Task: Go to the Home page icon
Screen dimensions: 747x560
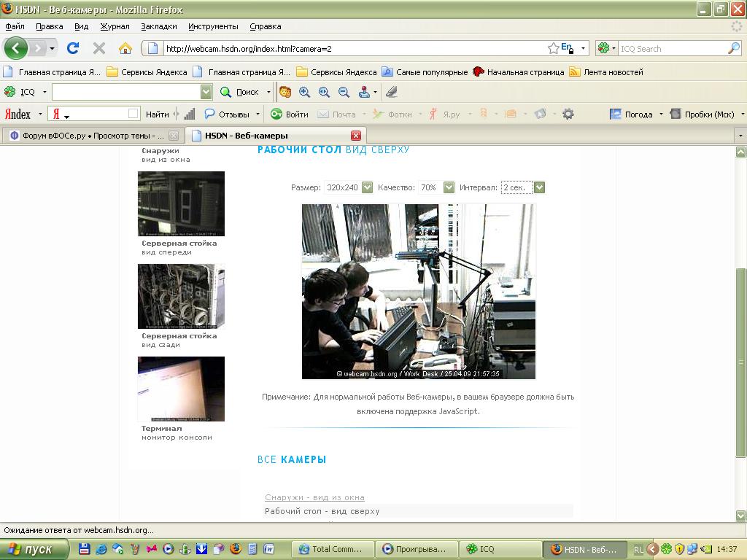Action: point(125,49)
